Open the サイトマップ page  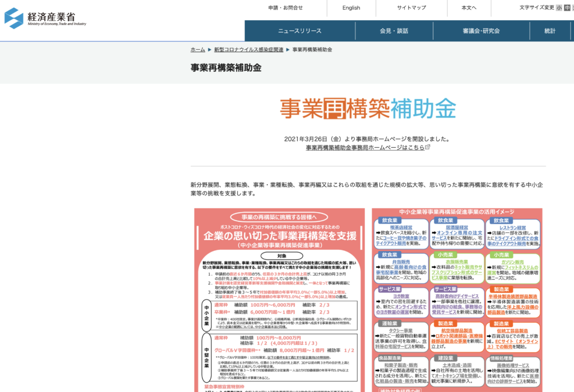tap(411, 8)
